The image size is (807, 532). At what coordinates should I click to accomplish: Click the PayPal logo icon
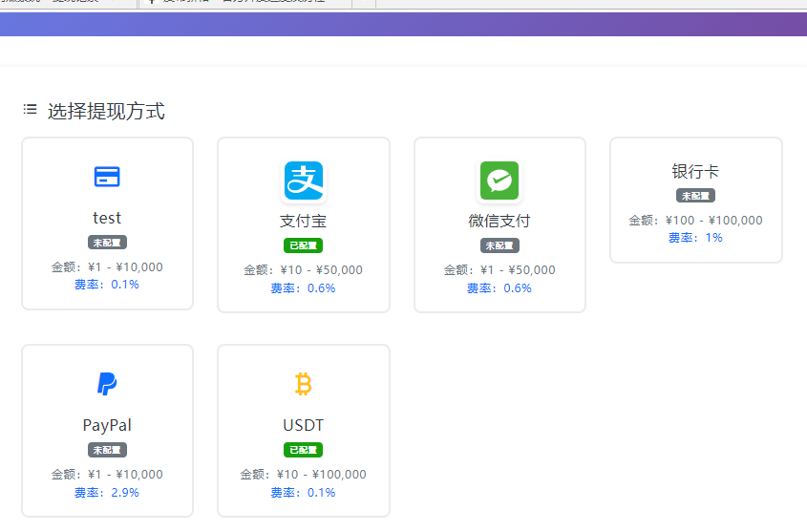pos(107,384)
